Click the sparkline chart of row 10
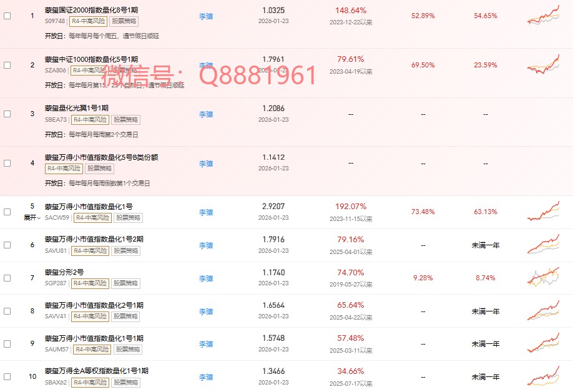The image size is (573, 392). [543, 376]
